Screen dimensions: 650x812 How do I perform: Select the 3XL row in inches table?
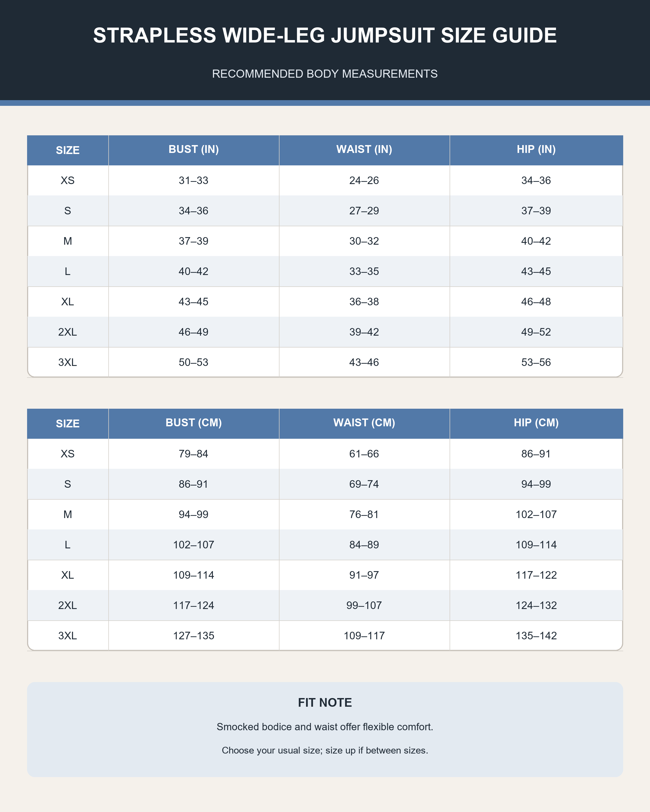coord(325,362)
